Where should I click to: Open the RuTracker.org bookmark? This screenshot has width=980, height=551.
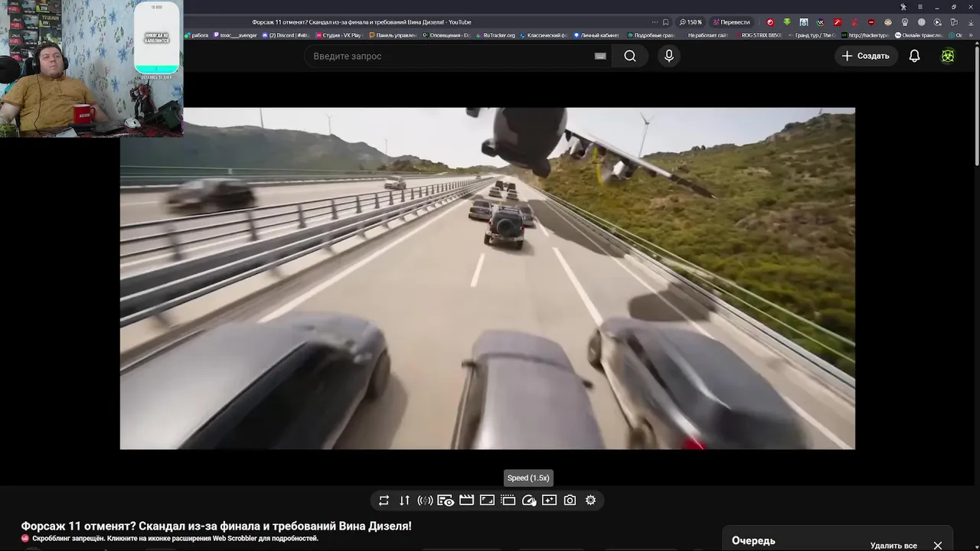pyautogui.click(x=495, y=35)
